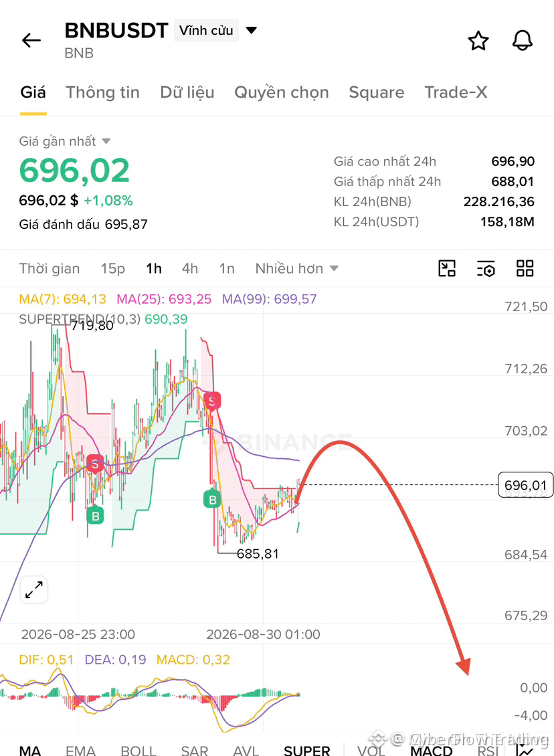Tap MA(99): 699,57 legend
This screenshot has width=554, height=756.
(269, 299)
